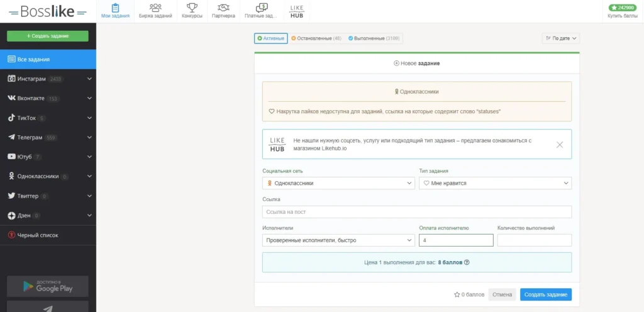This screenshot has width=644, height=312.
Task: Expand the Твиттер sidebar section
Action: point(89,196)
